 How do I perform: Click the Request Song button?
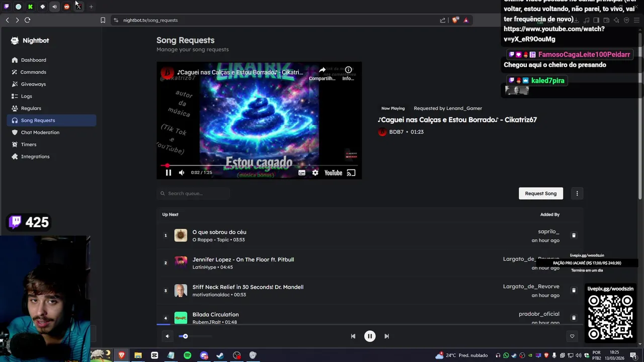[x=541, y=193]
